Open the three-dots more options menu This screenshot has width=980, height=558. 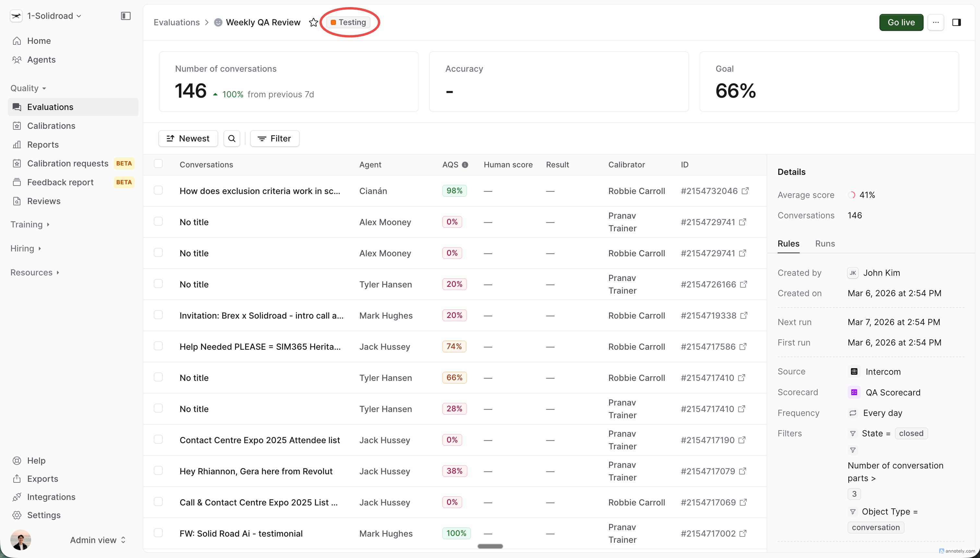coord(936,22)
